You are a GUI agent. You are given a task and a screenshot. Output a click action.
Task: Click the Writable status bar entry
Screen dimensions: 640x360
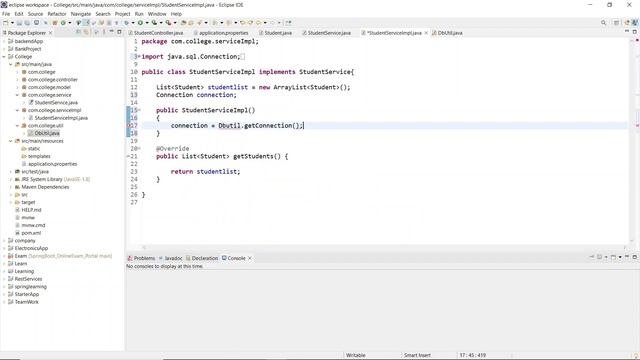(356, 356)
